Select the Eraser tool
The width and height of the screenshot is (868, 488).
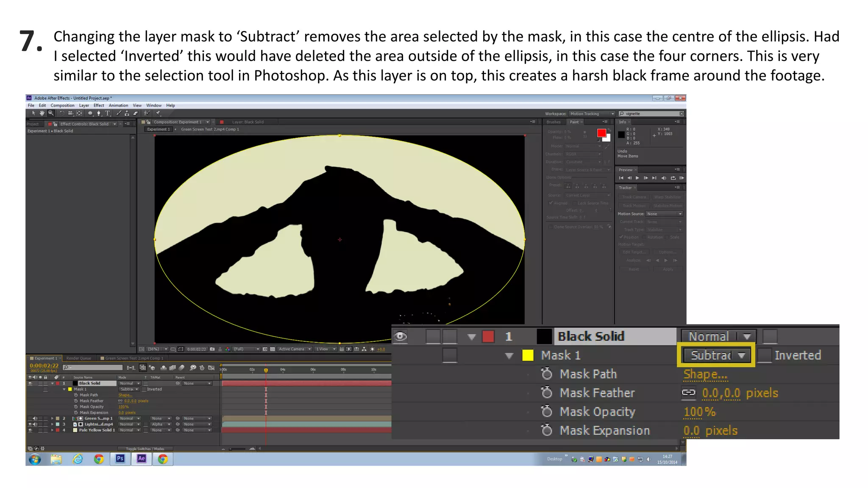(136, 113)
